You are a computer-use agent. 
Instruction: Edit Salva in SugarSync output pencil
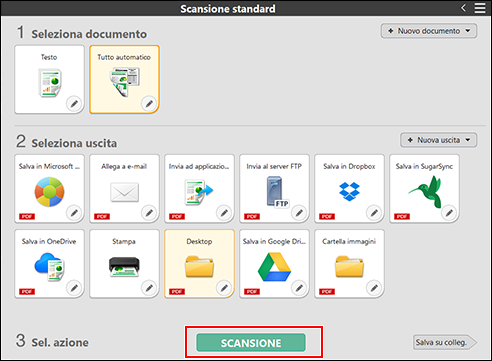(x=449, y=212)
